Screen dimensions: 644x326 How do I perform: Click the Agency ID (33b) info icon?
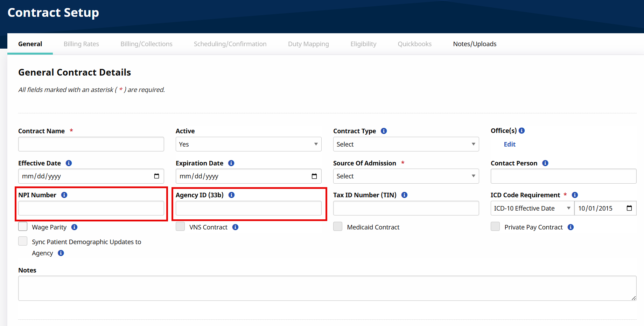[231, 195]
